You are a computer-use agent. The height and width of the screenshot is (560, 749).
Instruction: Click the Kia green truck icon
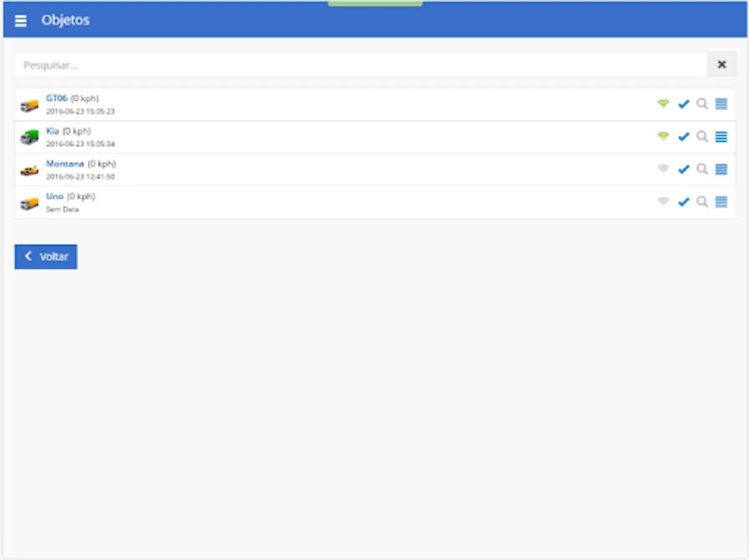pos(29,138)
